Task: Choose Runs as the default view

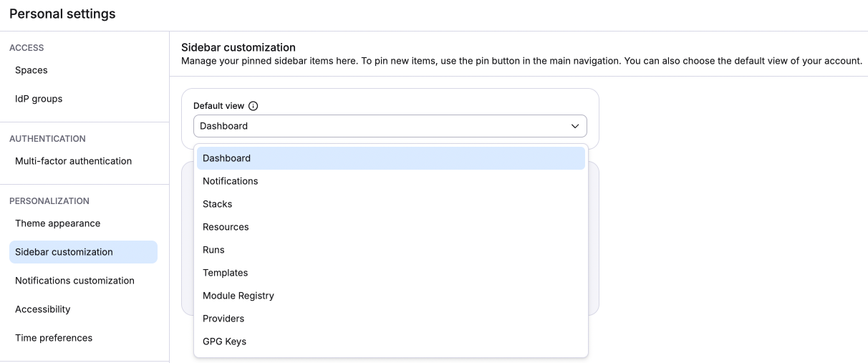Action: (391, 250)
